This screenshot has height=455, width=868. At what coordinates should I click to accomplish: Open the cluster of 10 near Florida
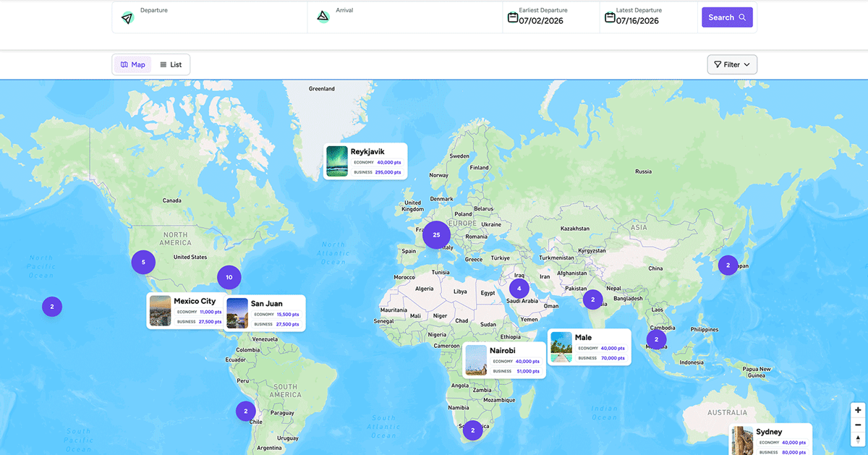(x=229, y=277)
